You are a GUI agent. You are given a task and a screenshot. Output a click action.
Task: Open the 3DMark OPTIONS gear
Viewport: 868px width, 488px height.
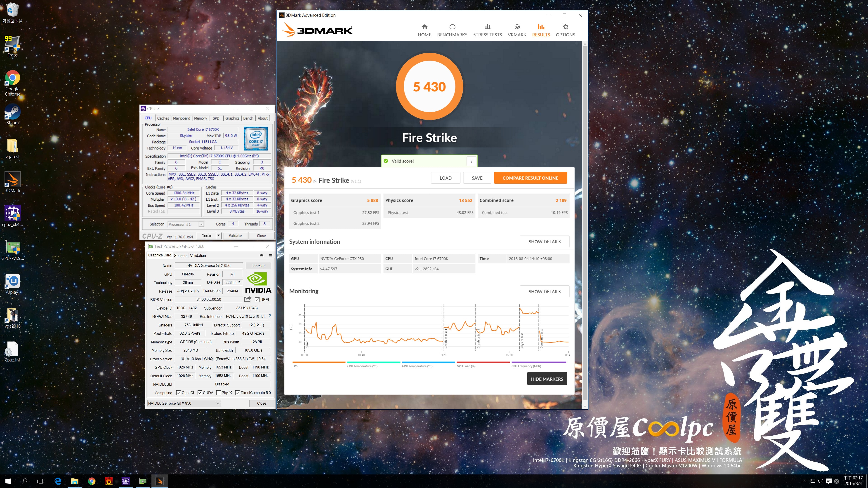565,30
